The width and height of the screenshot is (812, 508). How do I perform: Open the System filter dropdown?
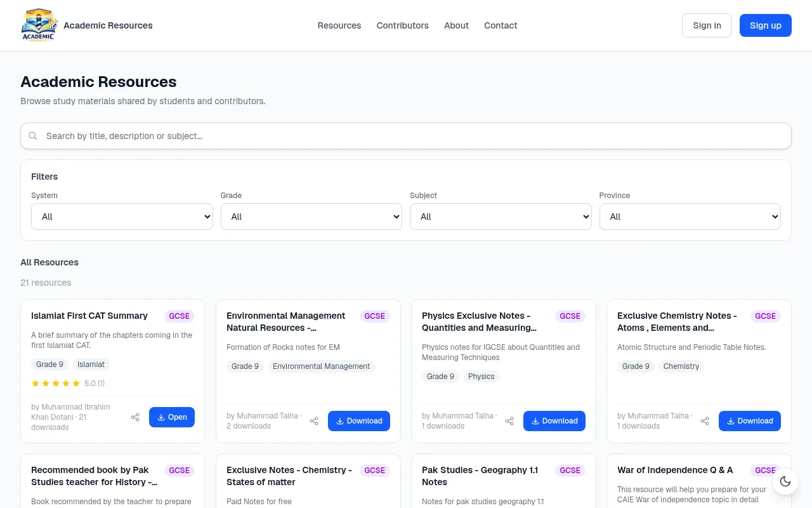coord(122,217)
